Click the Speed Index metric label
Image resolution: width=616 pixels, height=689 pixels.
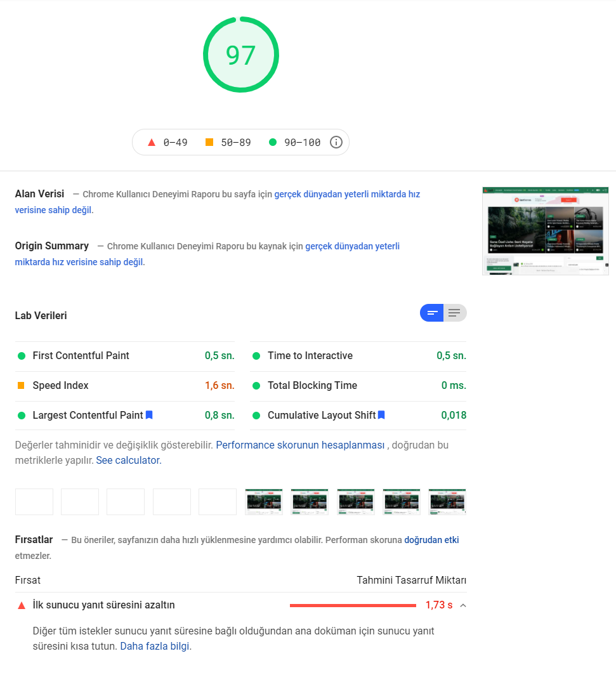click(61, 385)
